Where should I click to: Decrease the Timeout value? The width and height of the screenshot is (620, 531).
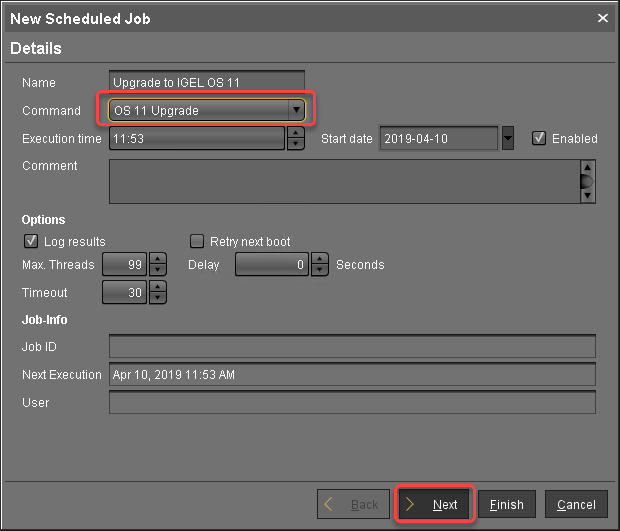point(157,298)
